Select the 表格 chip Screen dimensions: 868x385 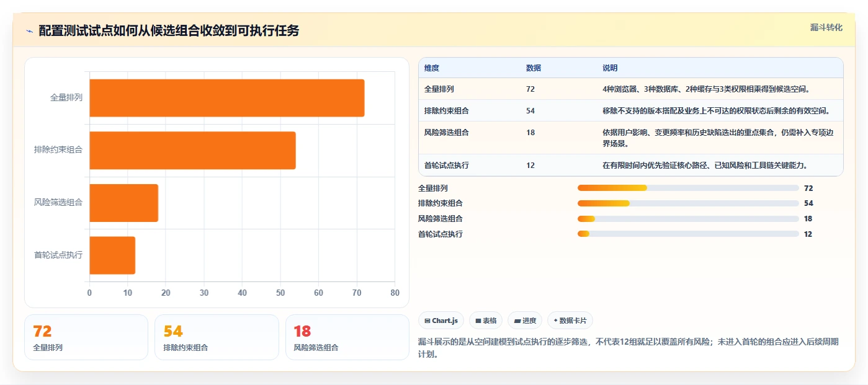tap(486, 321)
